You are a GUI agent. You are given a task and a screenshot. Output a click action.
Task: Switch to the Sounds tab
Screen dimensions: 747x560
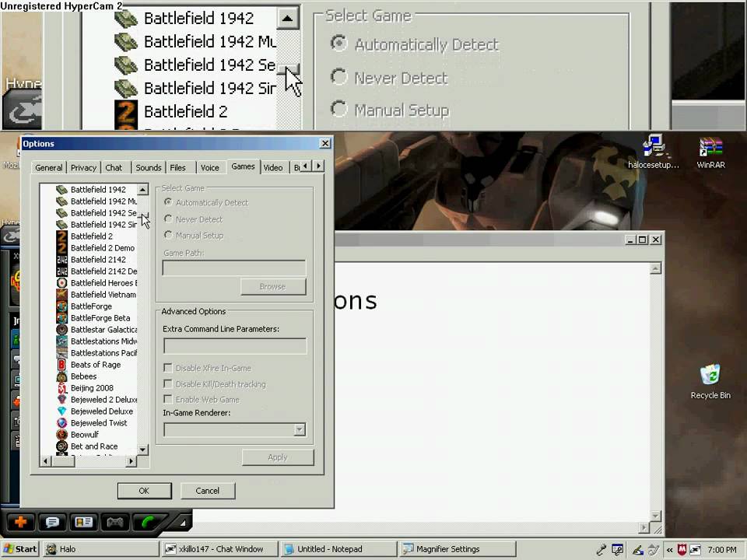[x=148, y=168]
